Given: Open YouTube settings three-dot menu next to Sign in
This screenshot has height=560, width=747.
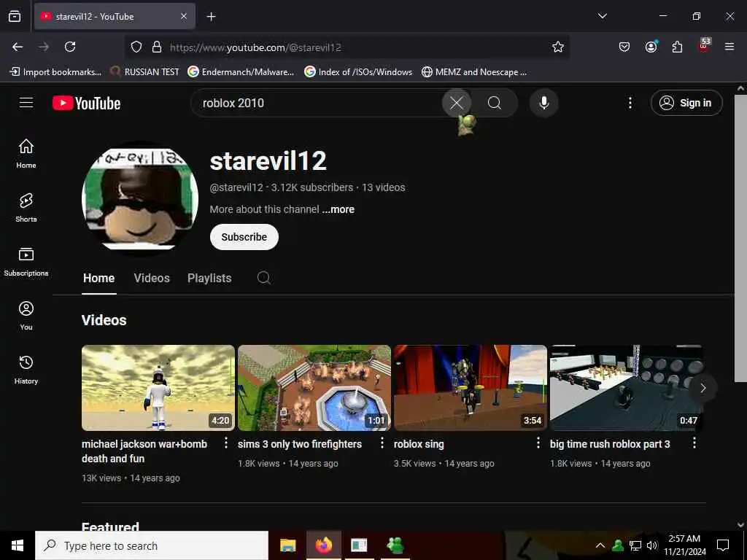Looking at the screenshot, I should point(630,103).
